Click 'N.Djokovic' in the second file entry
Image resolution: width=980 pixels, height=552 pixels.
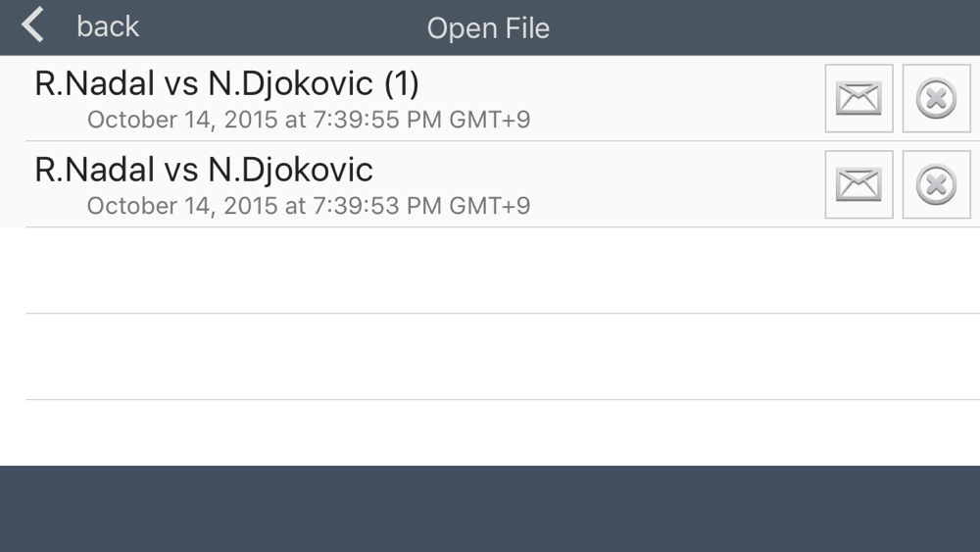coord(291,170)
